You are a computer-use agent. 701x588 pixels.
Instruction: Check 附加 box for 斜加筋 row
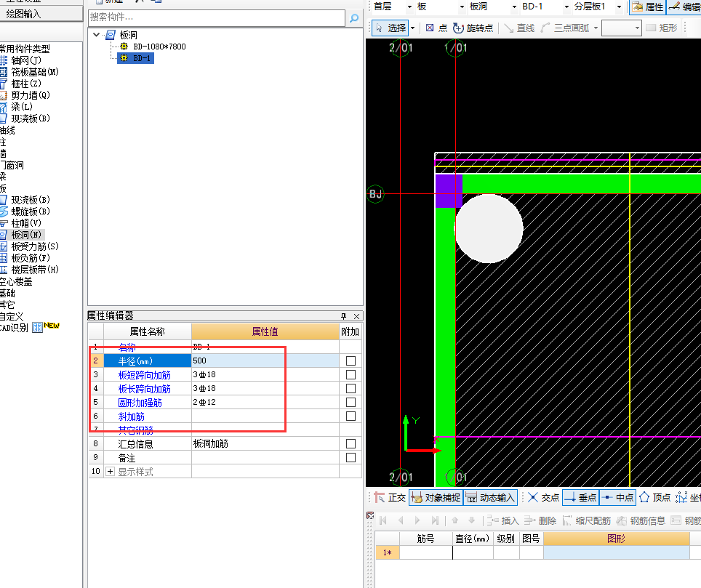click(351, 416)
